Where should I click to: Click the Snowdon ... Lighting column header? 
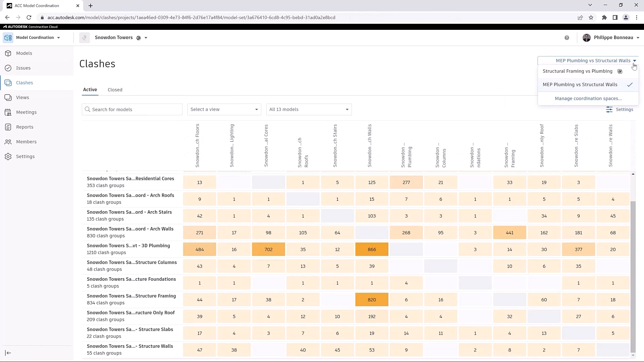click(x=232, y=146)
